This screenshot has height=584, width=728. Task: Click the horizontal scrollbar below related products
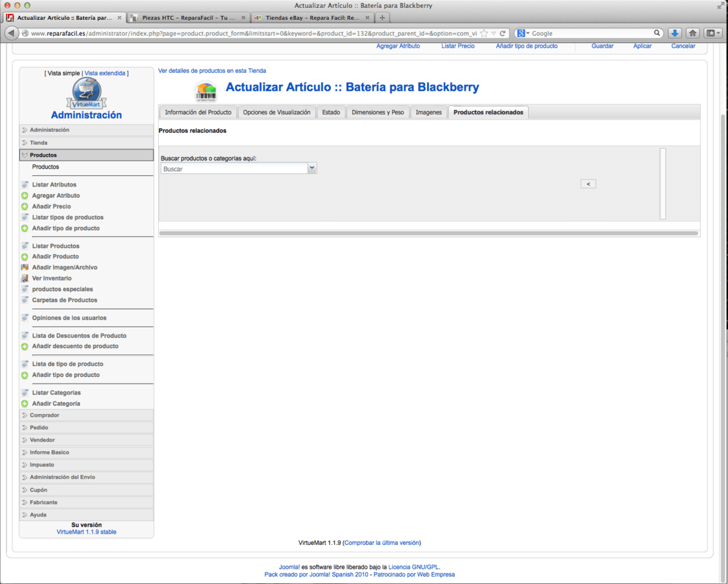click(429, 233)
